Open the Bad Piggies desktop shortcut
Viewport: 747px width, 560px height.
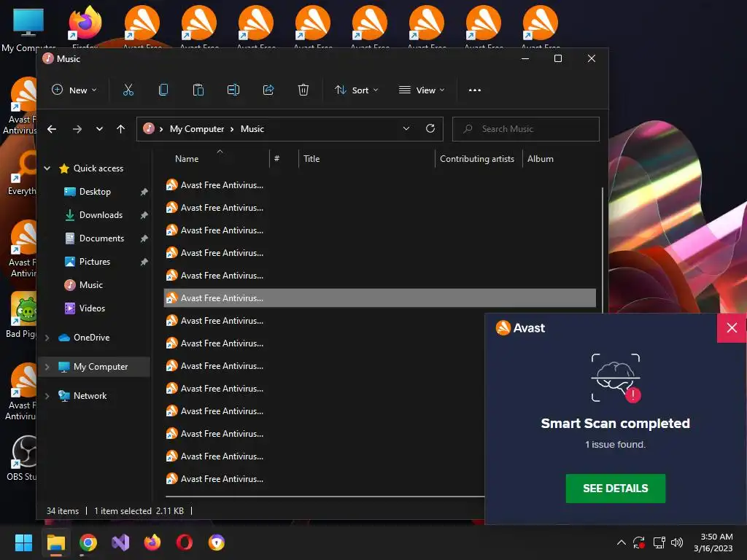21,315
